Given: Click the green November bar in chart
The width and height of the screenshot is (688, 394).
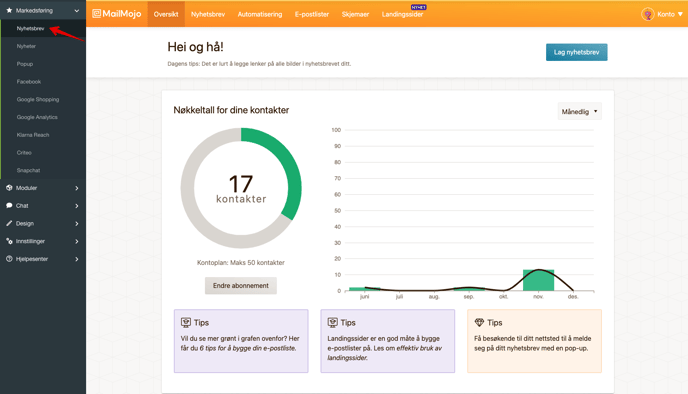Looking at the screenshot, I should coord(538,280).
